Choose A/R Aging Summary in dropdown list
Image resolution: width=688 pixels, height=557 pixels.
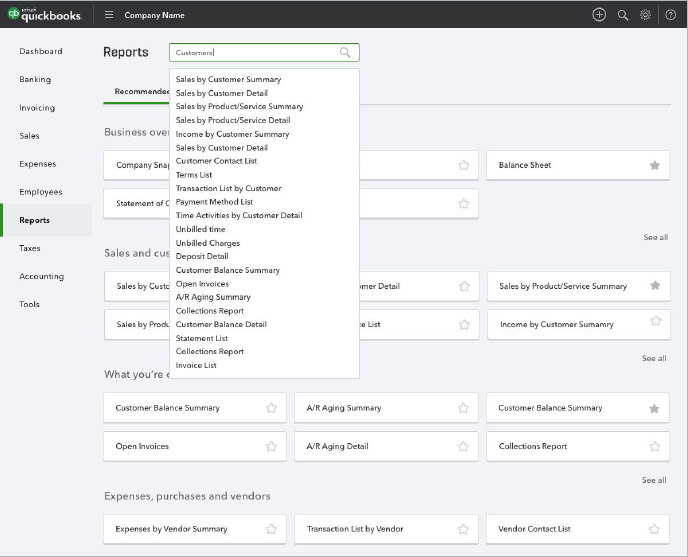pos(213,297)
